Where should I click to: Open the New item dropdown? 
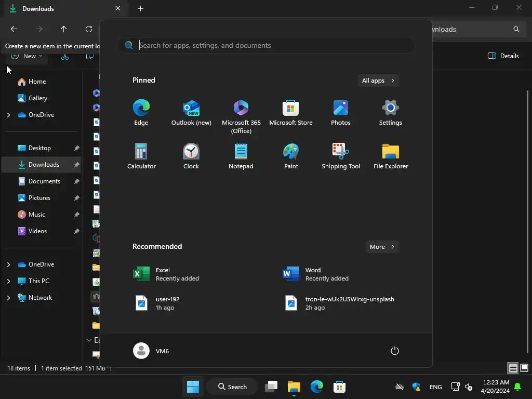pos(27,56)
